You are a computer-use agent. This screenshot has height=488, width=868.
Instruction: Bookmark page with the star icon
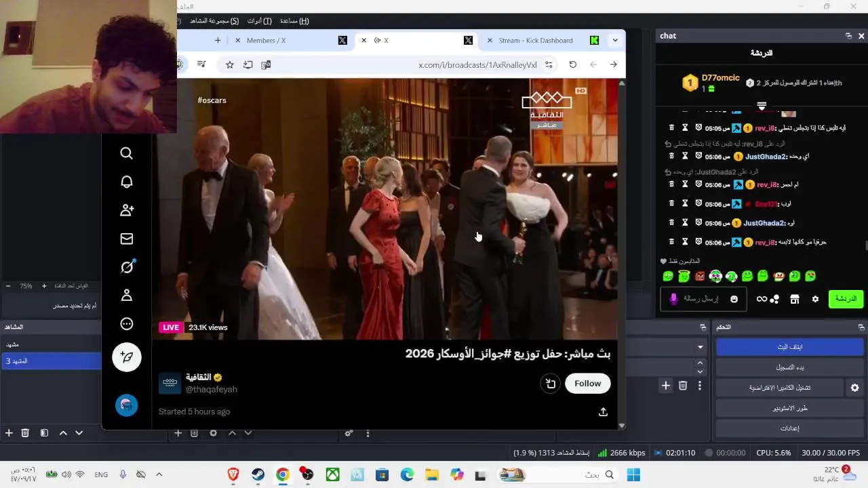(230, 64)
